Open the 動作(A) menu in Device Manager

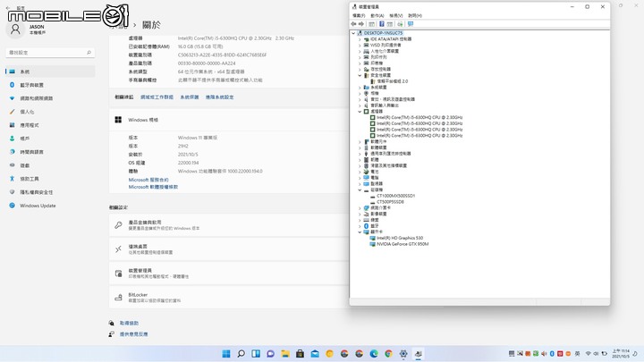[377, 15]
